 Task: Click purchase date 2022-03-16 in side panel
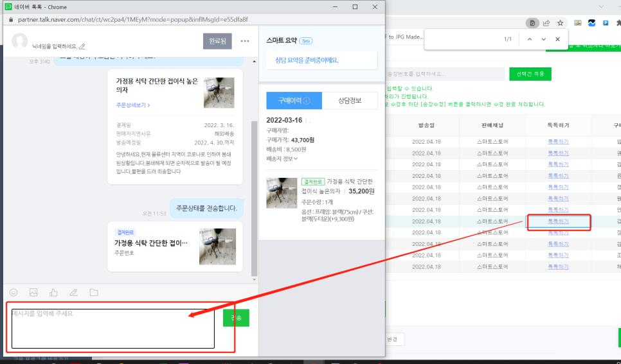tap(284, 120)
